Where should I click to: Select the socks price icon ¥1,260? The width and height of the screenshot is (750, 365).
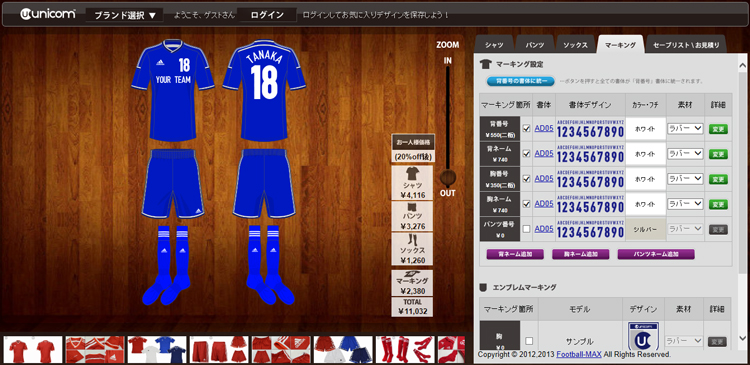coord(412,249)
